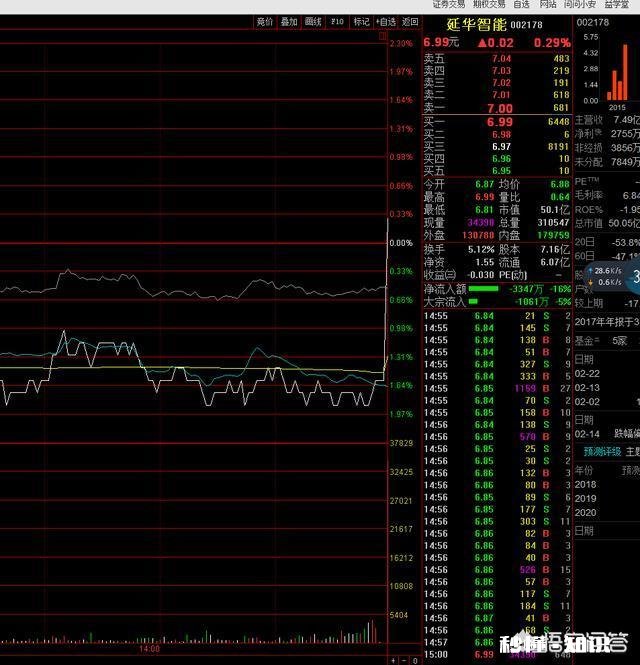The width and height of the screenshot is (640, 665).
Task: Click the 卖一 ask price row
Action: pos(496,107)
